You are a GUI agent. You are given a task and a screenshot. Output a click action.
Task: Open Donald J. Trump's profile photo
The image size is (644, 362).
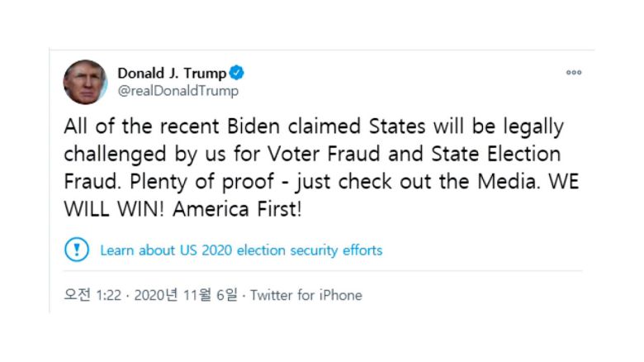85,82
